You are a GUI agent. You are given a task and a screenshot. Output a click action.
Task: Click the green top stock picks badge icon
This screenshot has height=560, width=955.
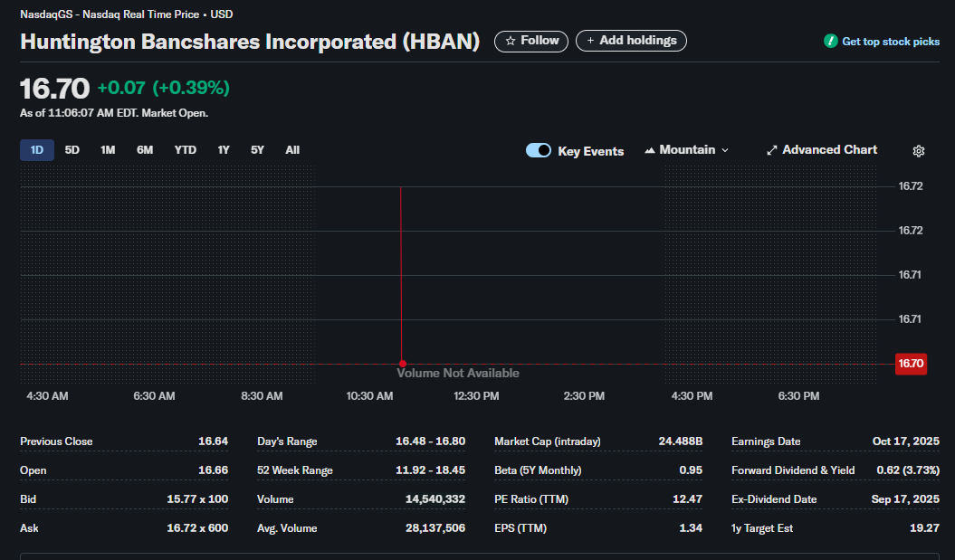pyautogui.click(x=831, y=41)
